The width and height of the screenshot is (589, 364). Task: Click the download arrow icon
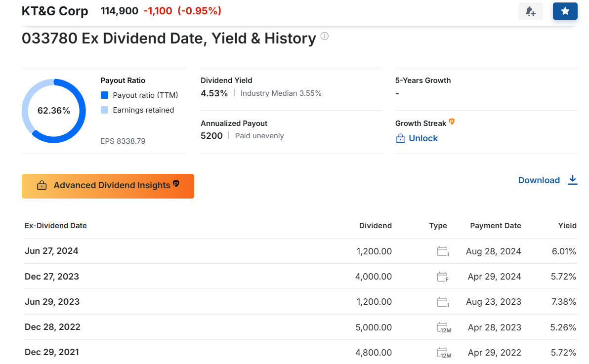(x=573, y=180)
